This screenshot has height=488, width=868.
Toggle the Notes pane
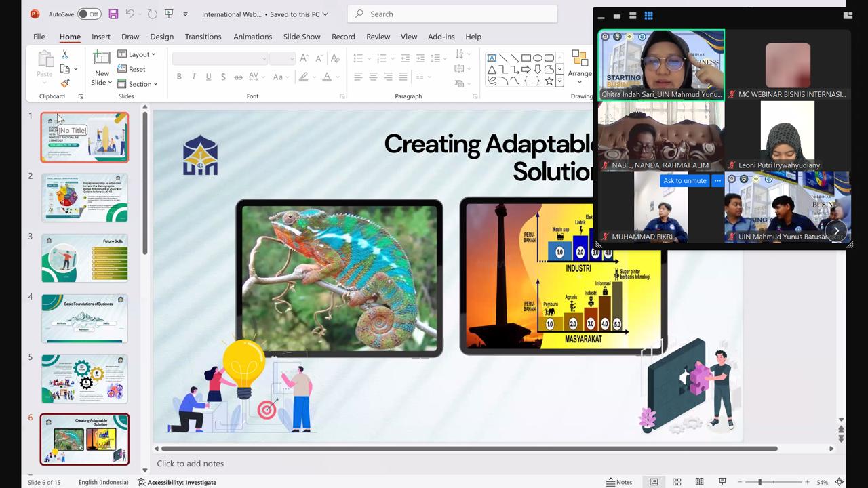click(x=619, y=482)
